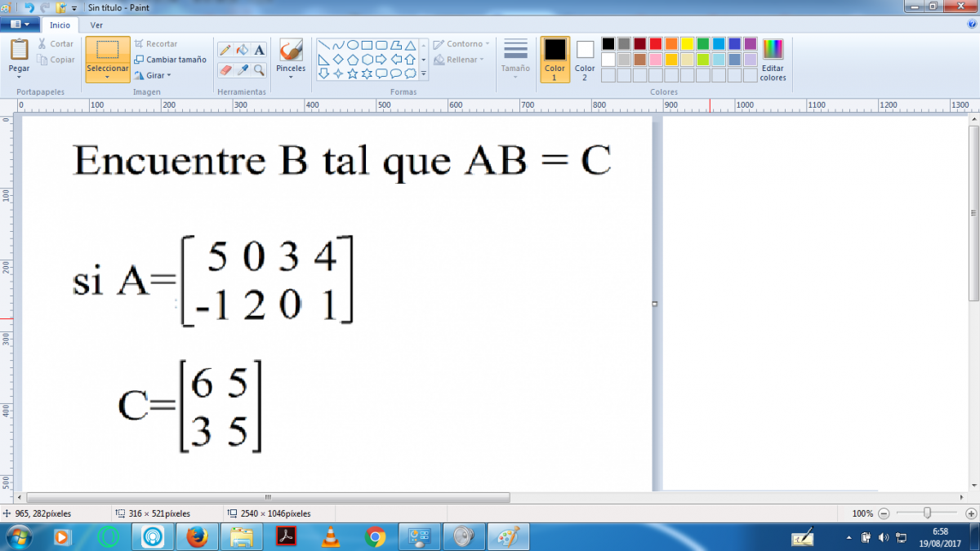Switch to the Ver tab

click(x=96, y=25)
